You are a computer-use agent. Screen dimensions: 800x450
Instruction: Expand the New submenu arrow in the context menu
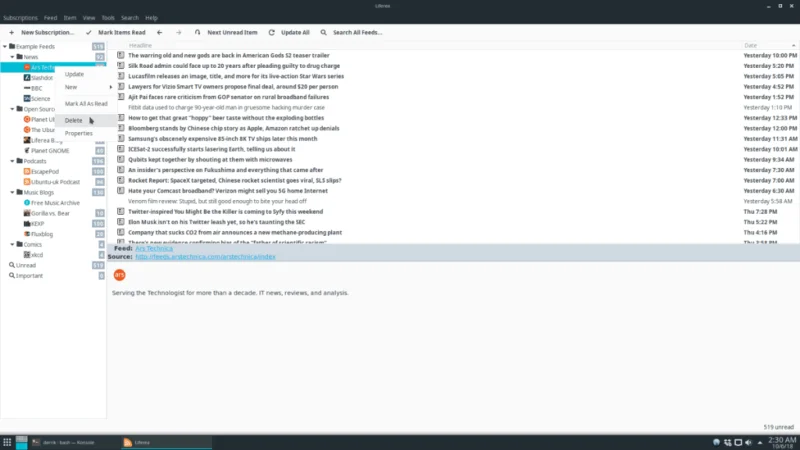(x=111, y=87)
